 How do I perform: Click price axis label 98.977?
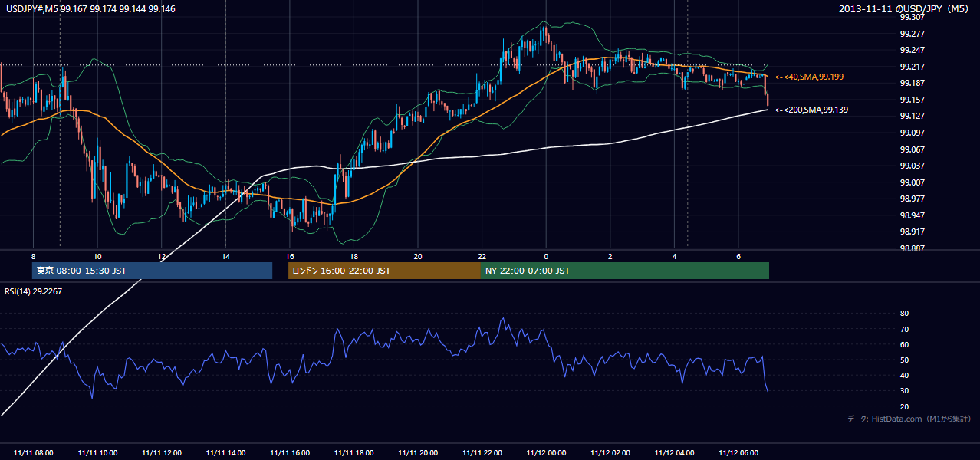coord(911,199)
